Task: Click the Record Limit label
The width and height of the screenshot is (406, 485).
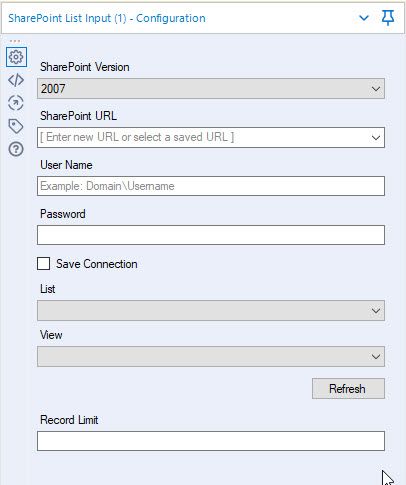Action: pyautogui.click(x=69, y=420)
